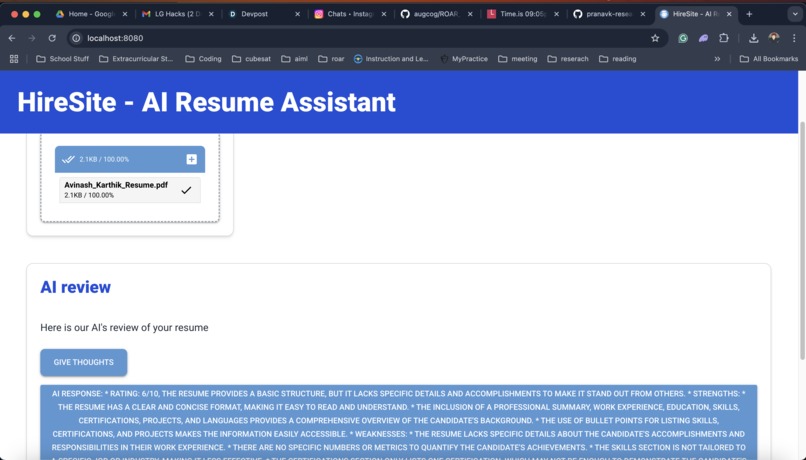The image size is (806, 460).
Task: Select the Avinash_Karthik_Resume.pdf file entry
Action: 130,190
